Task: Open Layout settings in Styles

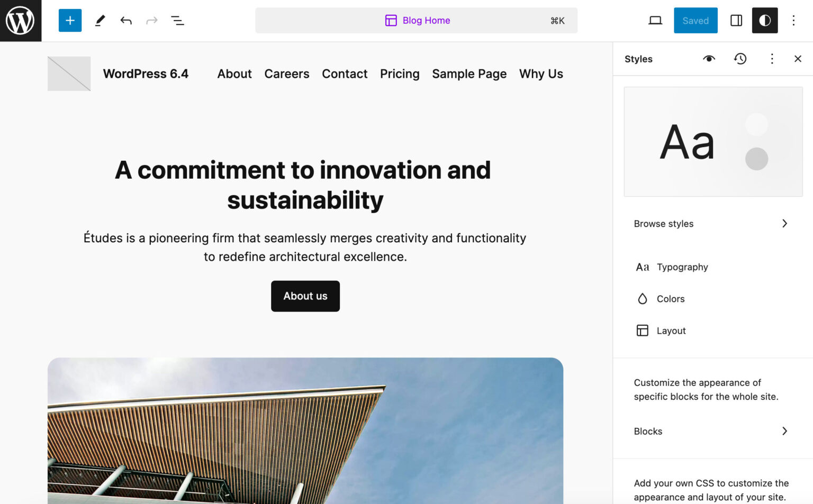Action: click(x=671, y=330)
